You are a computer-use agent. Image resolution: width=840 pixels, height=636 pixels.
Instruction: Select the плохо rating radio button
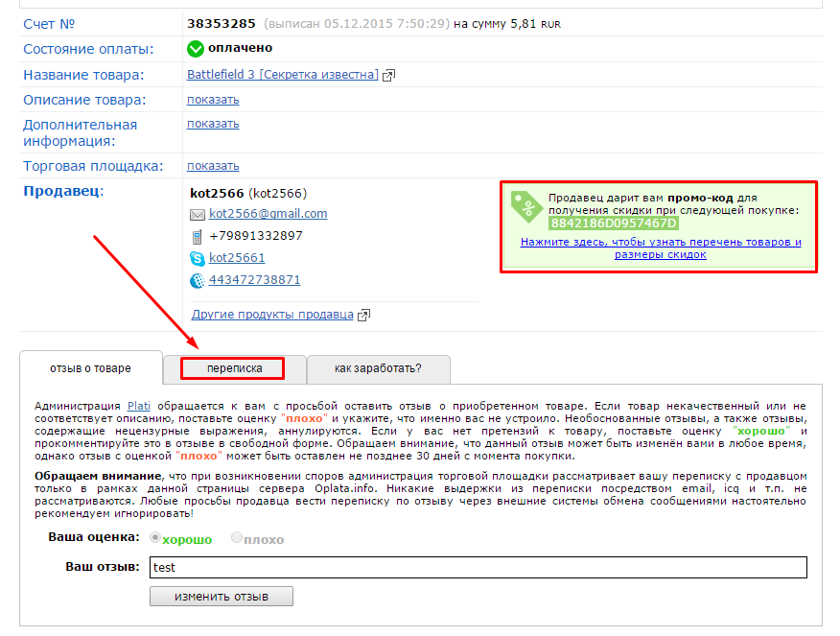[237, 539]
